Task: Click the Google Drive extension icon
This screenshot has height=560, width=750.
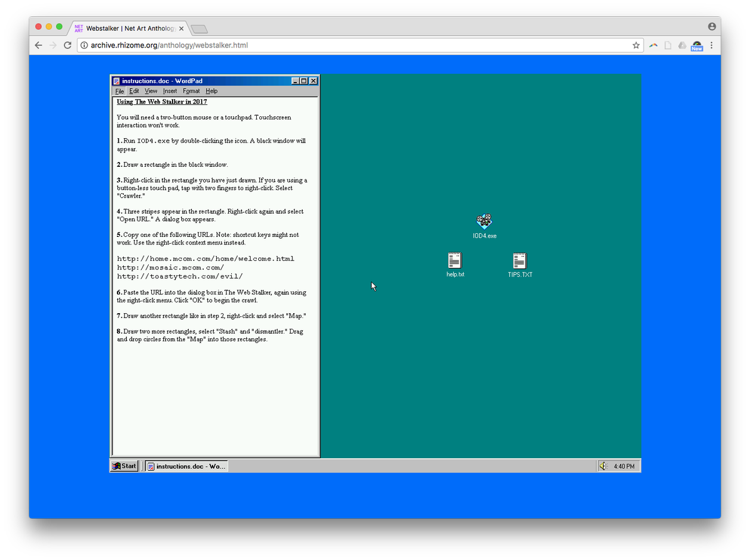Action: click(682, 45)
